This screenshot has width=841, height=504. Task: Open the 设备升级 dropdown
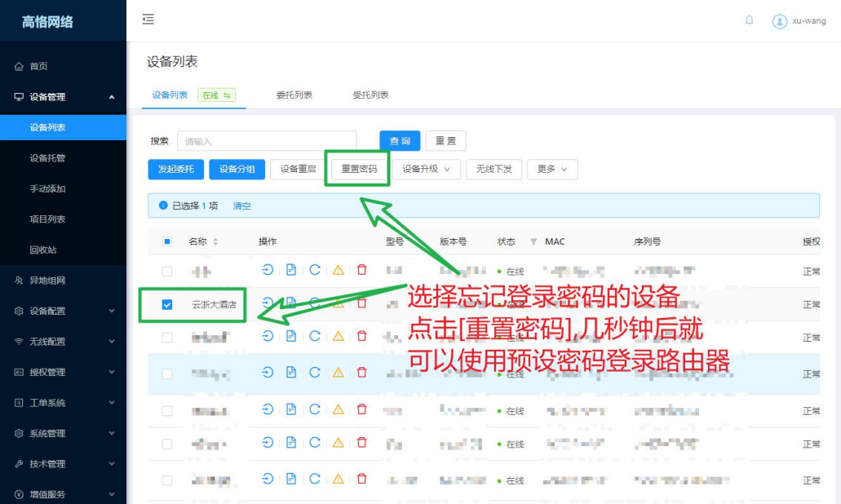[x=427, y=169]
